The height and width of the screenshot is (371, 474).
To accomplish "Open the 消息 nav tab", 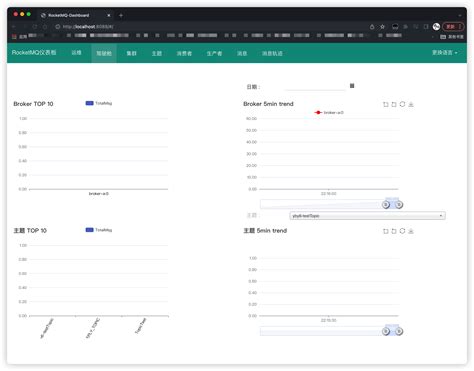I will pos(242,53).
